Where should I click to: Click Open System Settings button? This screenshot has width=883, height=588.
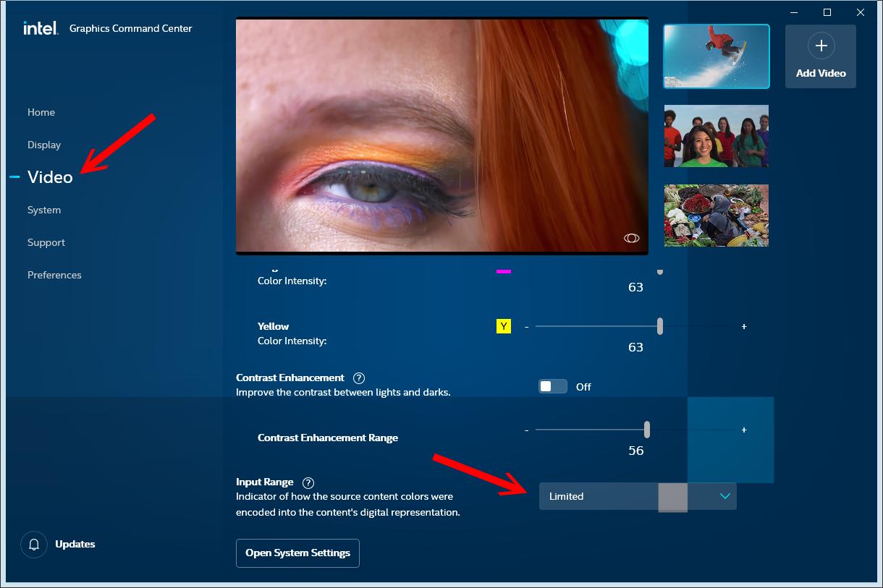click(297, 553)
